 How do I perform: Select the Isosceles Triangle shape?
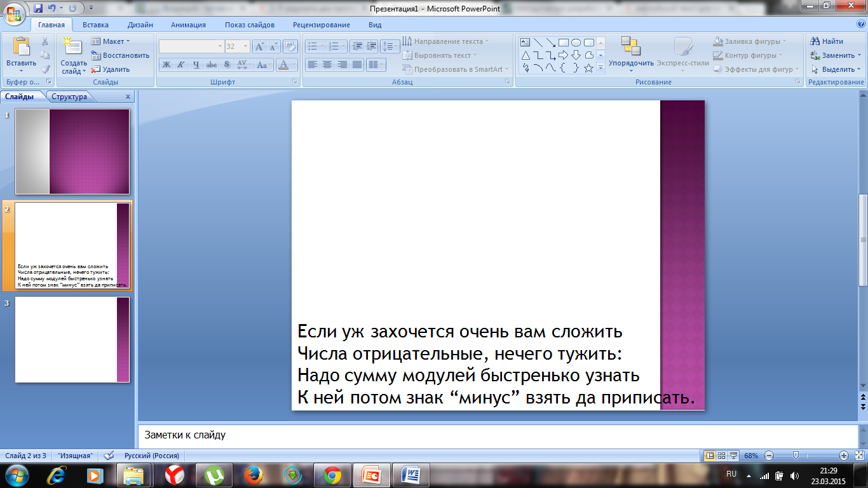click(x=526, y=55)
